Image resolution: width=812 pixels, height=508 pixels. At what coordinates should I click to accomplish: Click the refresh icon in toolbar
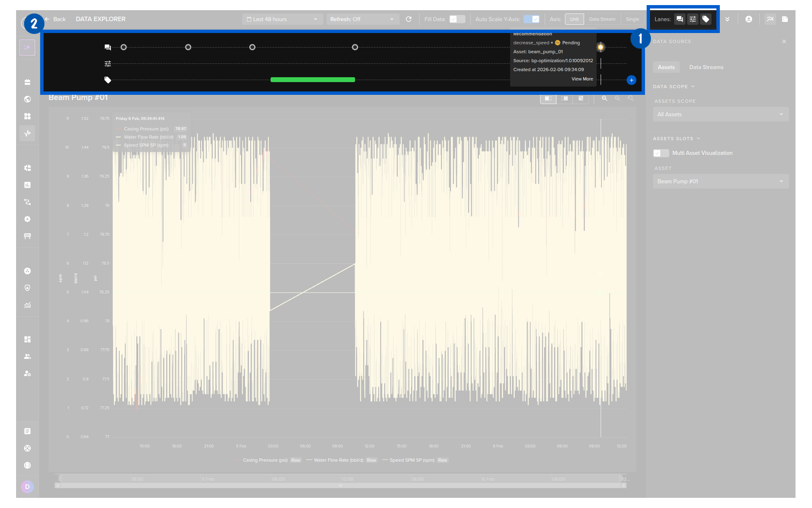[409, 19]
